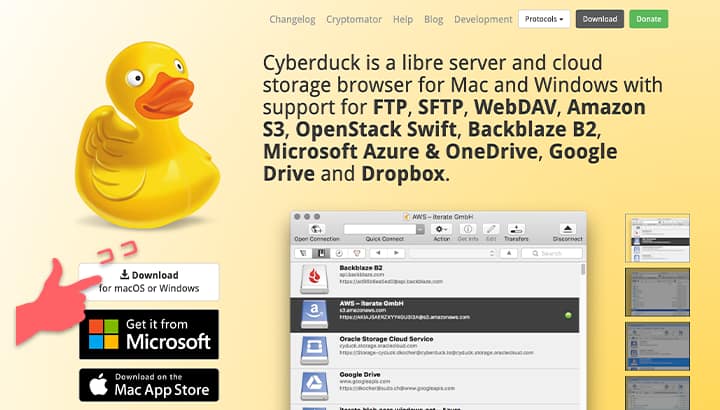Click Get it from Microsoft badge

tap(149, 333)
